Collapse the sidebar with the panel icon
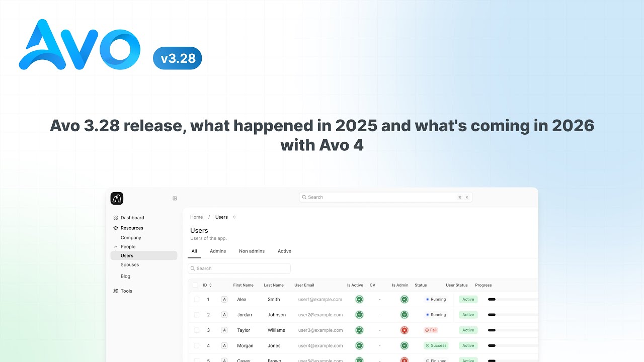644x362 pixels. (175, 199)
